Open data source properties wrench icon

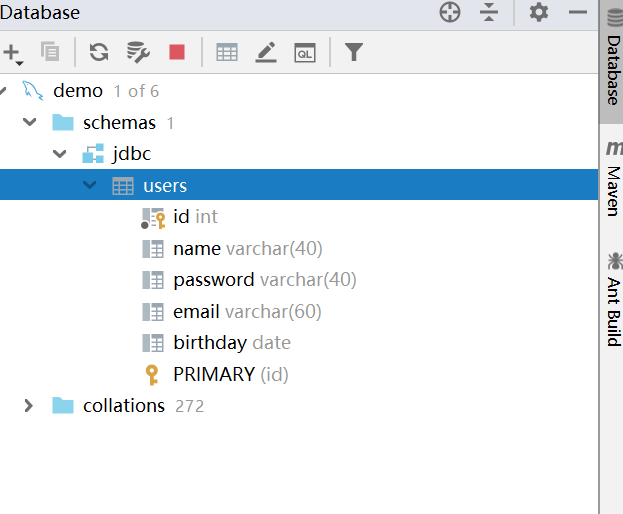pos(138,52)
